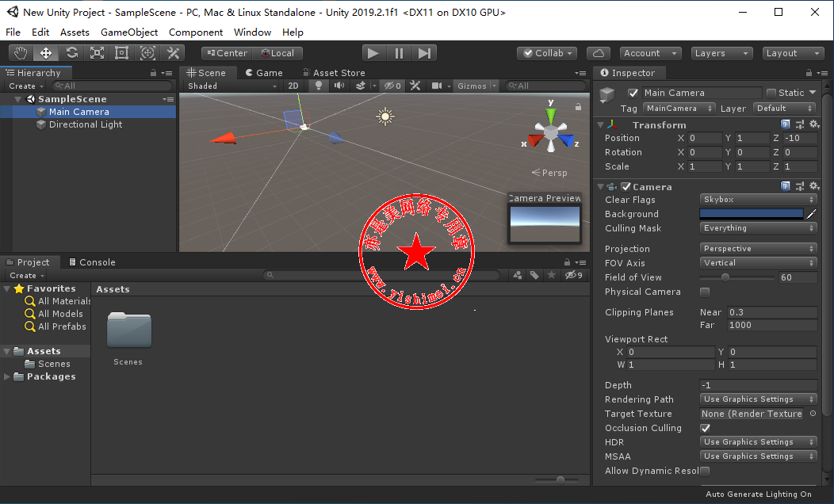Open Transform component help icon
This screenshot has width=834, height=504.
[785, 124]
